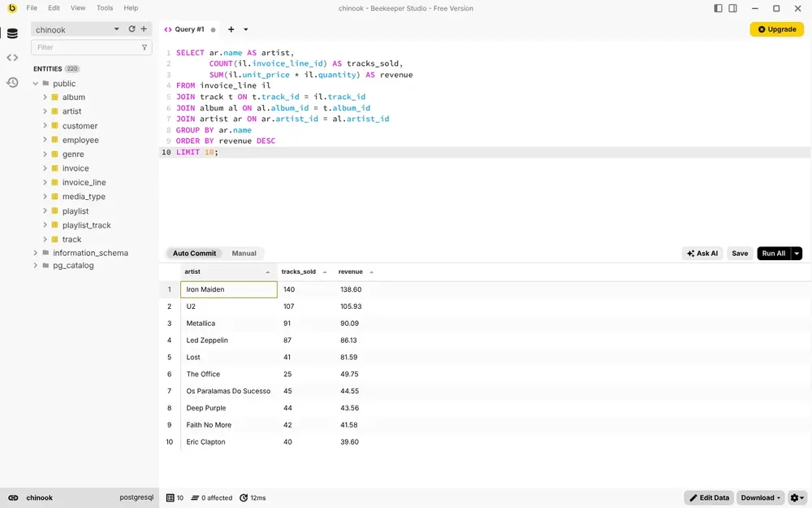Open the Run All dropdown arrow
Screen dimensions: 812x508
click(797, 254)
